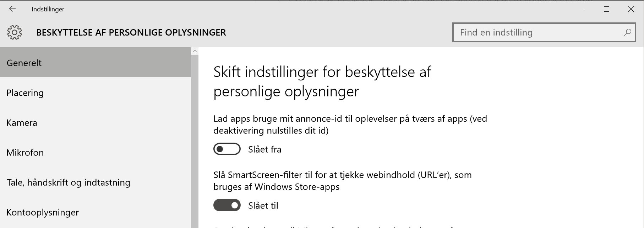Disable the SmartScreen filter toggle
This screenshot has height=228, width=644.
(x=228, y=205)
